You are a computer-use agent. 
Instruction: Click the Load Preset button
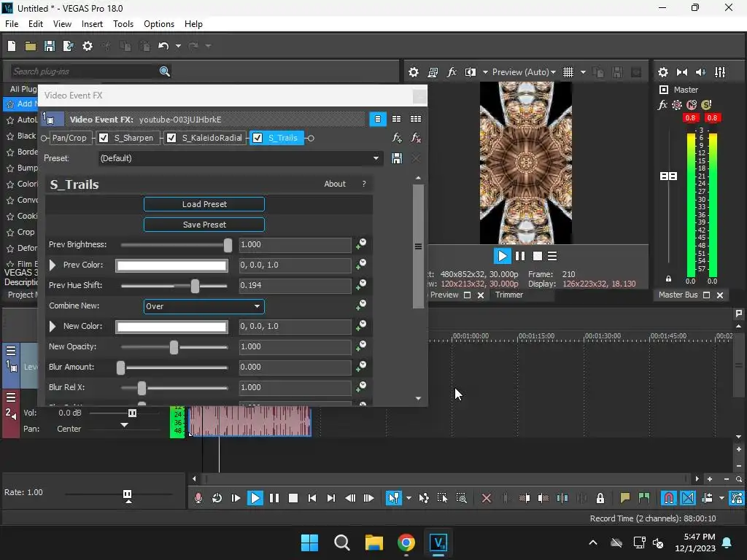pyautogui.click(x=204, y=204)
